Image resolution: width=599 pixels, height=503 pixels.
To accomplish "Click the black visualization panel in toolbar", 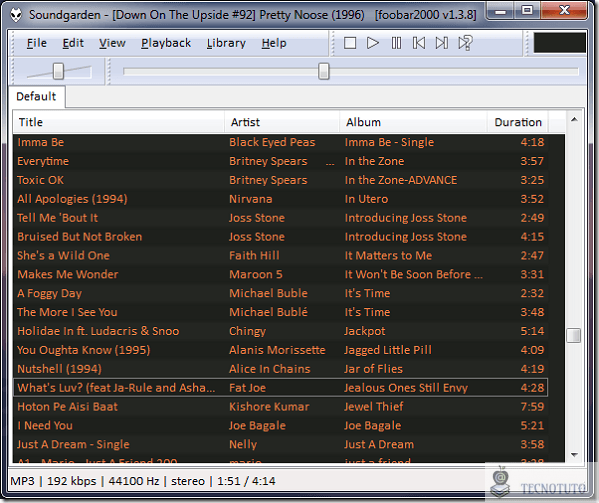I will tap(559, 42).
